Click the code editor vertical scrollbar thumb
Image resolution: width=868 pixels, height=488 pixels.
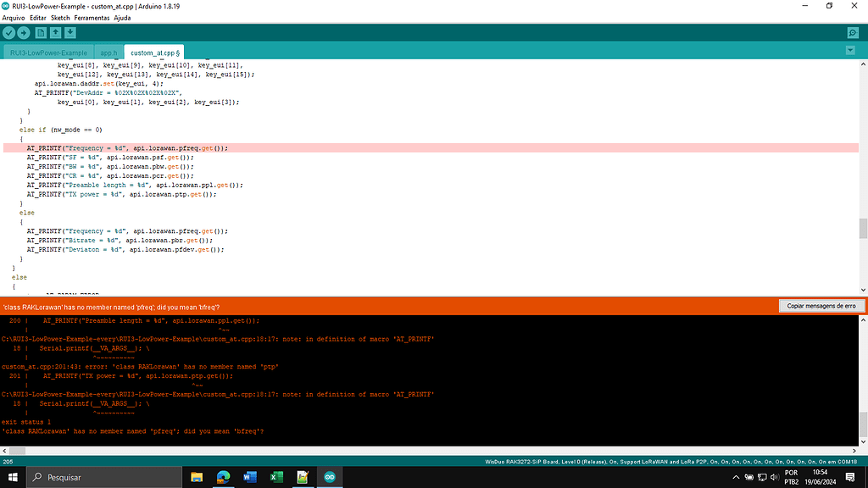[863, 229]
